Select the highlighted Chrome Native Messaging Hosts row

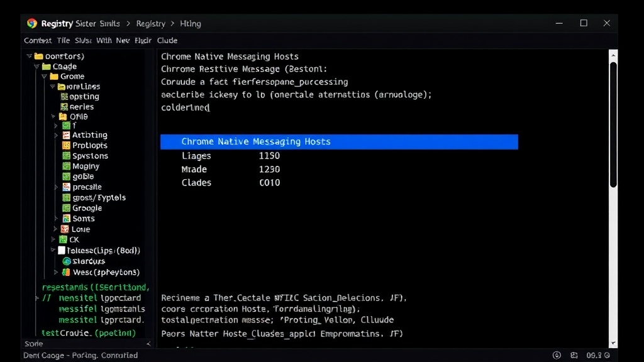pos(339,141)
